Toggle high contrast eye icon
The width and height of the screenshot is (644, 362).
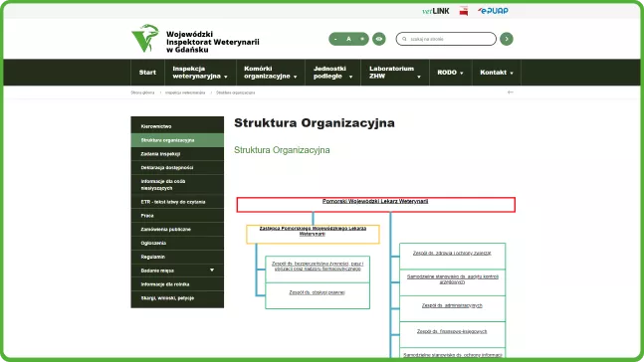point(379,39)
